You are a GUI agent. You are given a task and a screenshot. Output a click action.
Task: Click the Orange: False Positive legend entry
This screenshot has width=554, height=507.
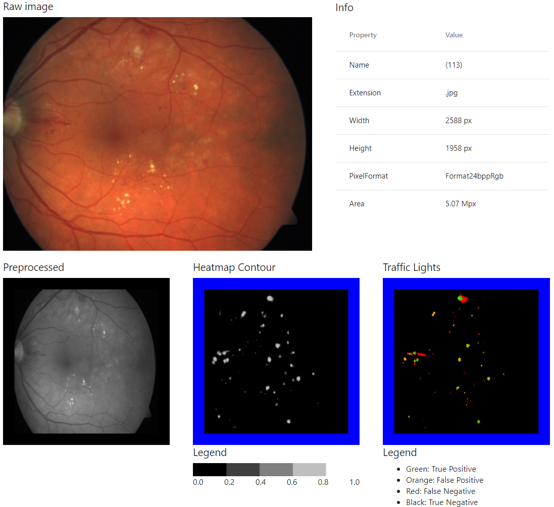(x=444, y=480)
